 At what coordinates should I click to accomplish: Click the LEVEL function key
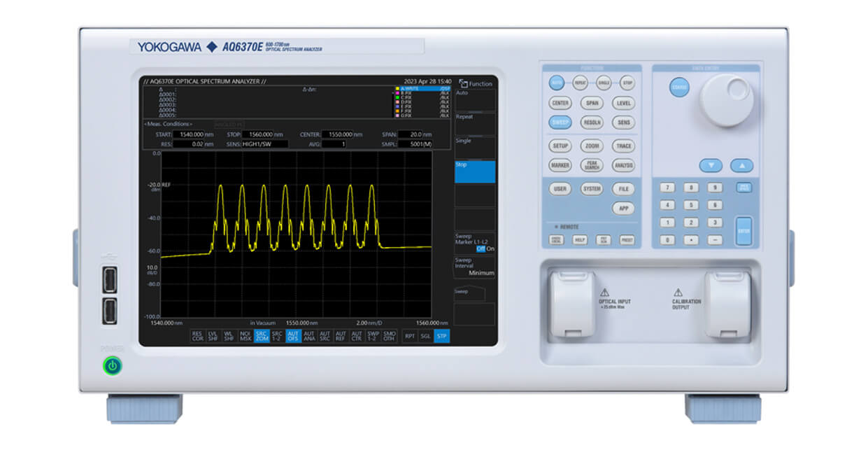click(623, 103)
